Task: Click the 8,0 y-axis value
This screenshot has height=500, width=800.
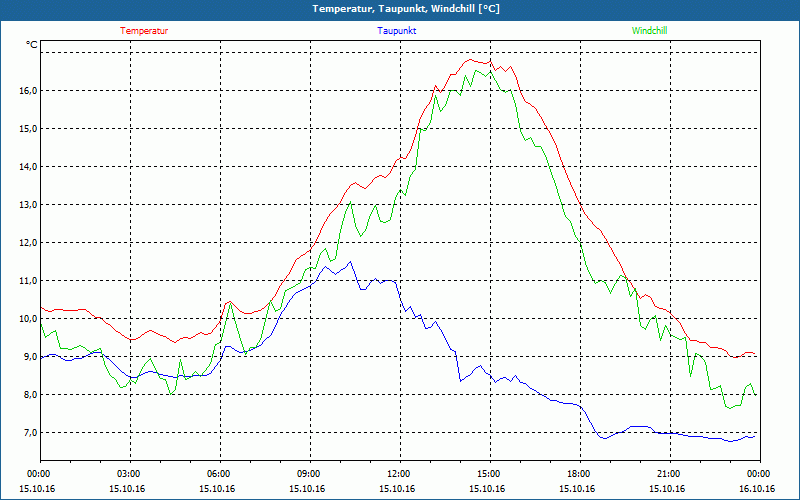Action: click(x=31, y=395)
